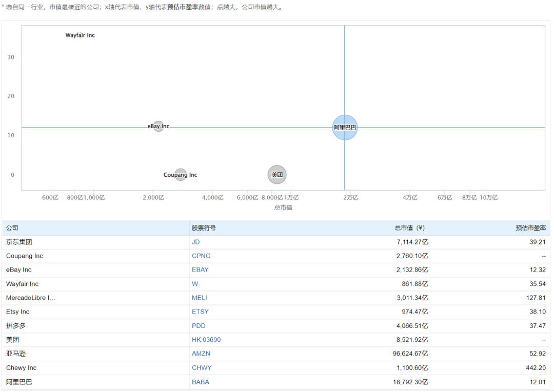Viewport: 554px width, 392px height.
Task: Click market cap value 7,114.27亿
Action: coord(412,242)
